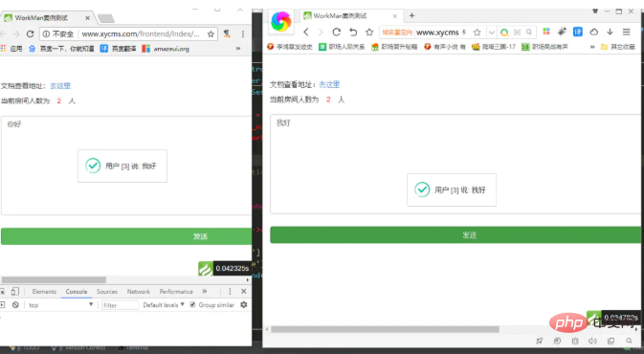Show more DevTools tabs chevron
The height and width of the screenshot is (354, 644).
pos(205,291)
